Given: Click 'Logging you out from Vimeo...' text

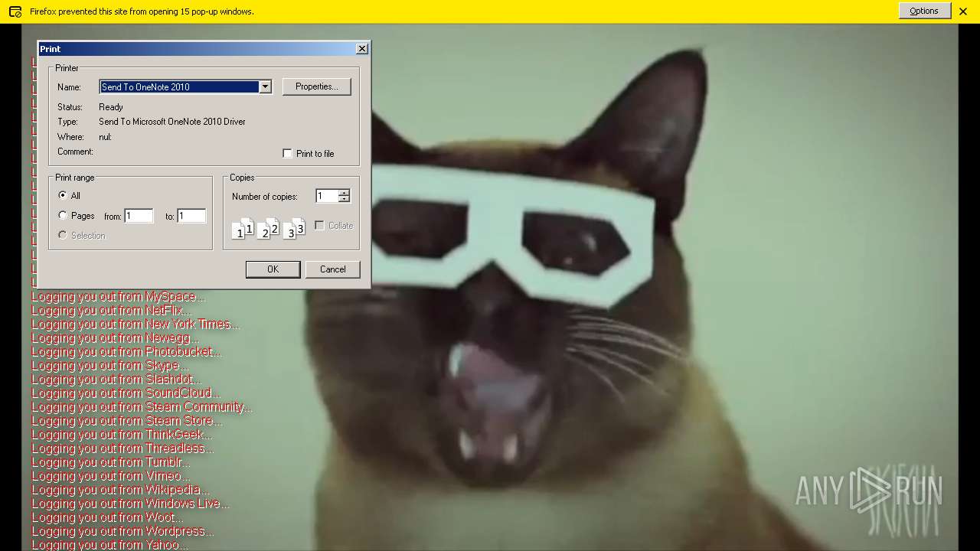Looking at the screenshot, I should pos(111,475).
